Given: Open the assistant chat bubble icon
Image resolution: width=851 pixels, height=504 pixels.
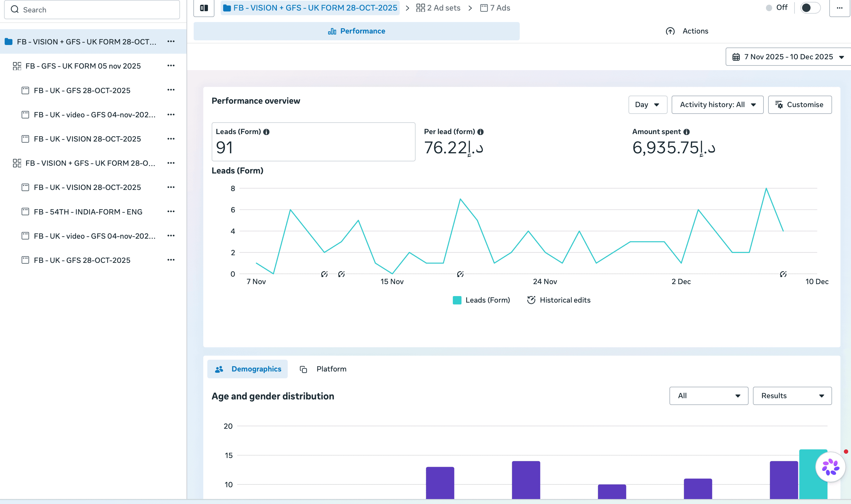Looking at the screenshot, I should [830, 467].
